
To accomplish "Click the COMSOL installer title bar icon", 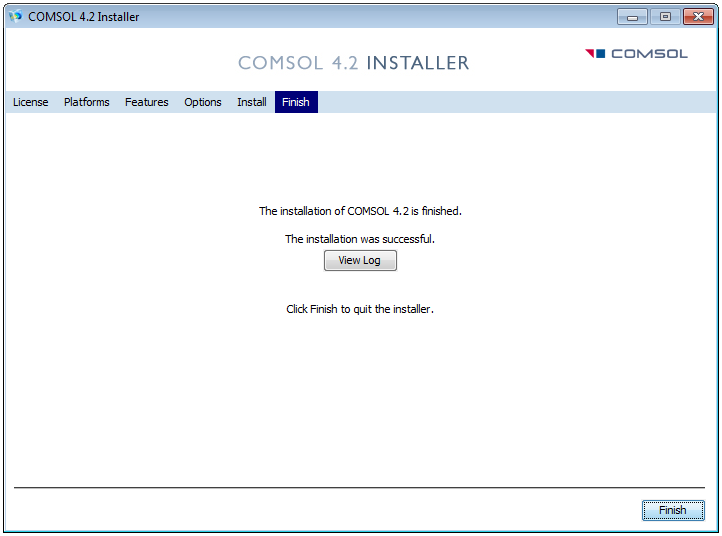I will pos(15,17).
